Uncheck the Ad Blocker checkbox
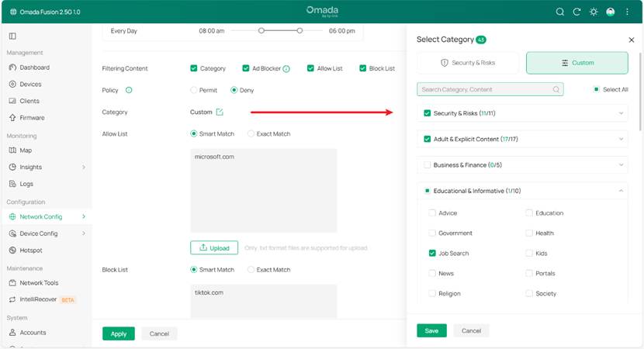Image resolution: width=644 pixels, height=349 pixels. point(246,68)
